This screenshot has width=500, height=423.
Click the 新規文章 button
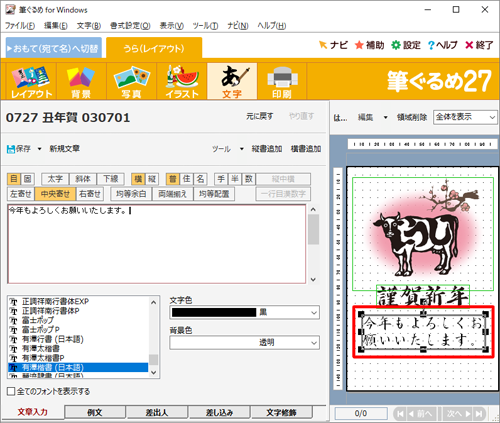click(65, 149)
